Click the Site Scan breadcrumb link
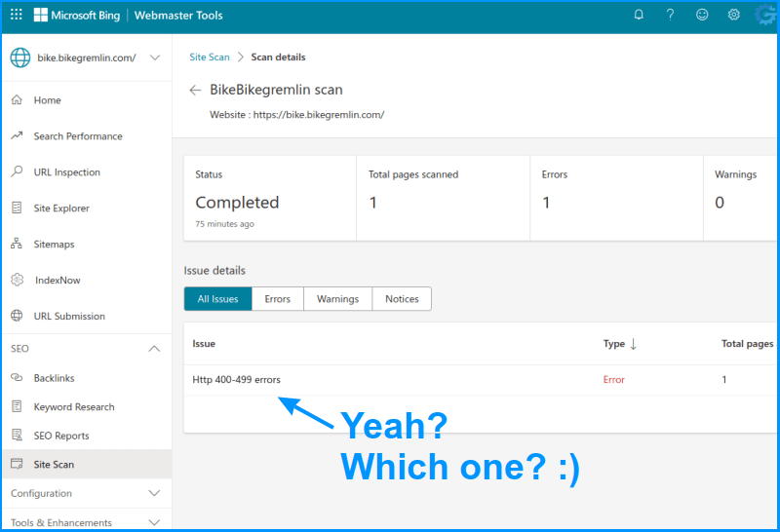The width and height of the screenshot is (780, 532). pos(210,57)
